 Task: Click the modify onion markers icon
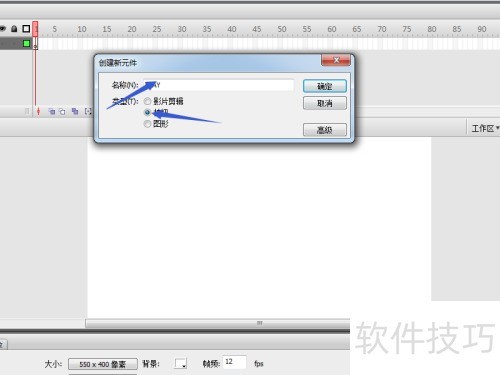88,111
